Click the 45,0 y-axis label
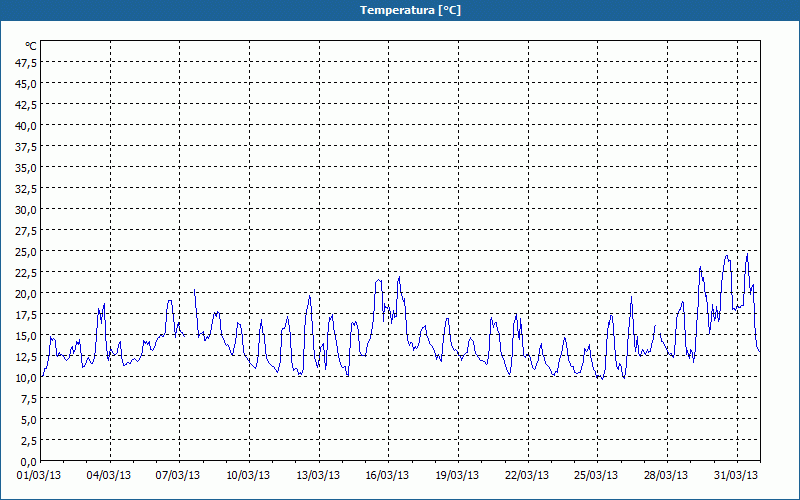The width and height of the screenshot is (800, 500). pyautogui.click(x=27, y=83)
